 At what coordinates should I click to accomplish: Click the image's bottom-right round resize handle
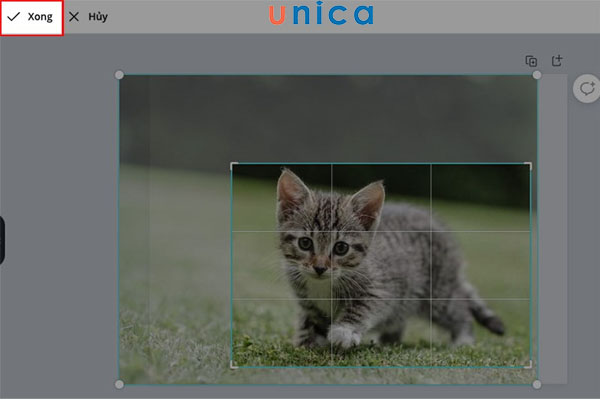(537, 384)
